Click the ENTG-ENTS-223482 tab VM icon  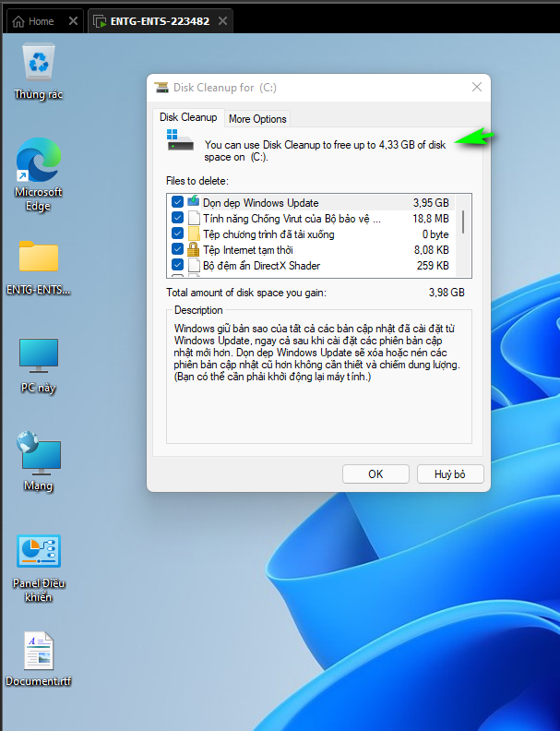100,21
